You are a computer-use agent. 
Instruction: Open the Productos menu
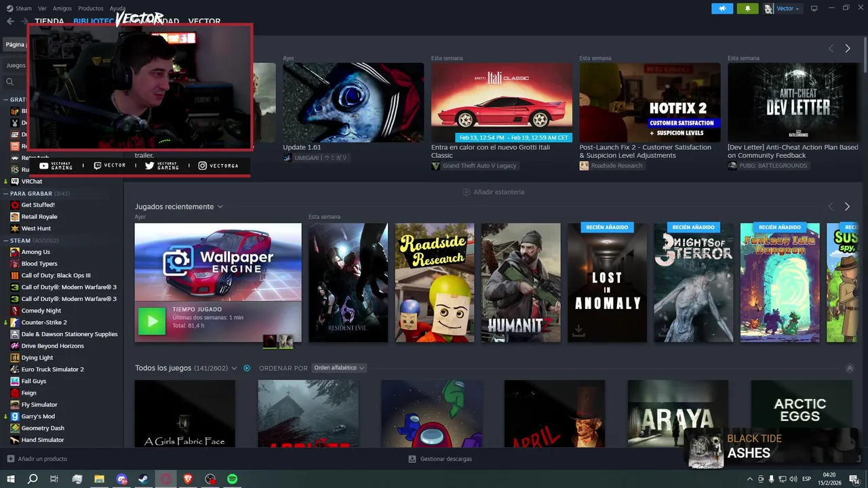(x=90, y=8)
